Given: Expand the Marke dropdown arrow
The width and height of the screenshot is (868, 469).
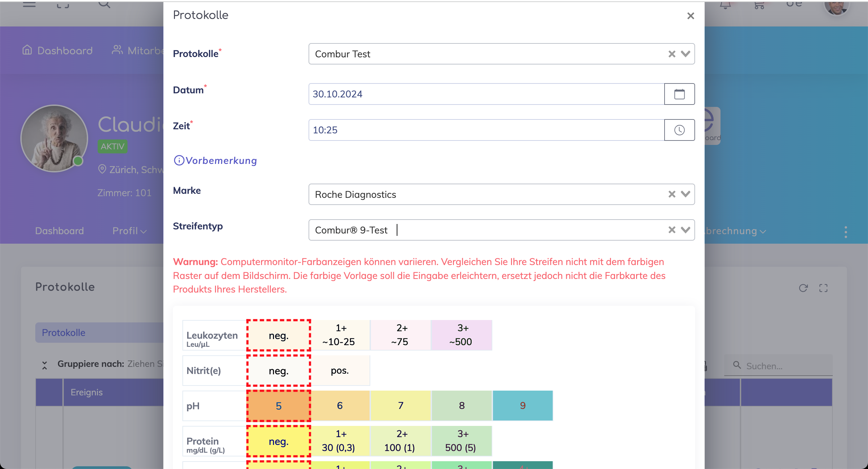Looking at the screenshot, I should tap(686, 194).
